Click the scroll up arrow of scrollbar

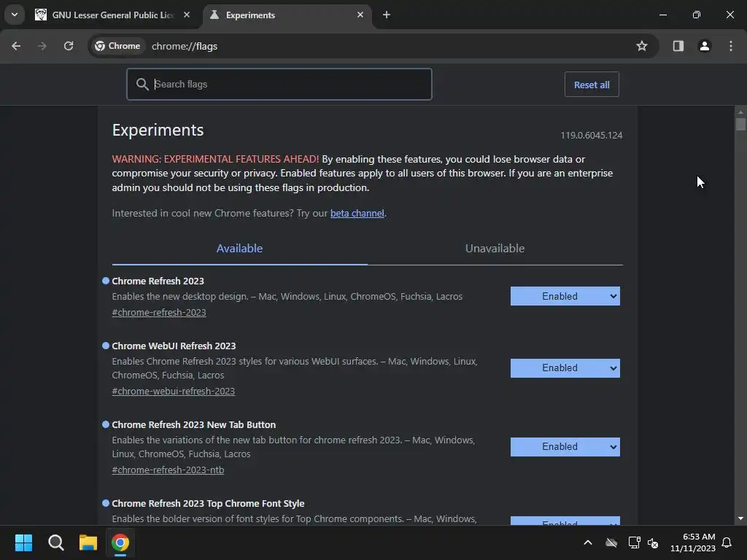click(740, 112)
